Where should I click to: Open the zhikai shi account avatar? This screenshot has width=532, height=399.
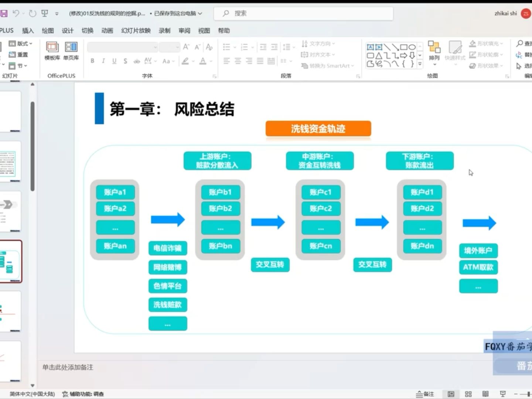pos(525,13)
